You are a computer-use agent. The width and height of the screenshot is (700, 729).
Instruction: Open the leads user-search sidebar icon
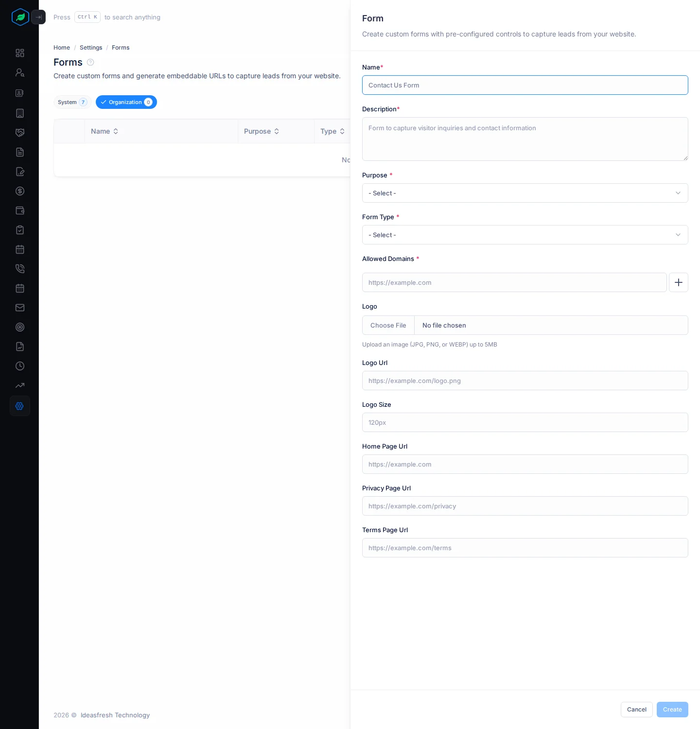[x=20, y=72]
